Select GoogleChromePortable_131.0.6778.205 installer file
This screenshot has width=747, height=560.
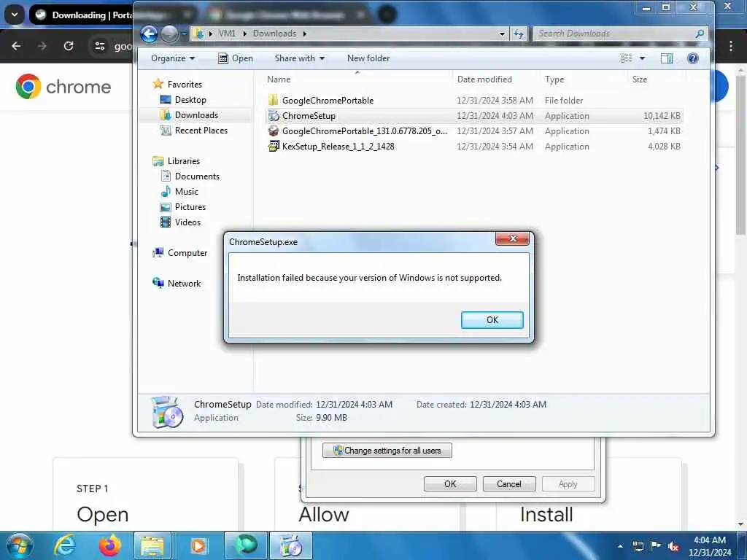474,131
